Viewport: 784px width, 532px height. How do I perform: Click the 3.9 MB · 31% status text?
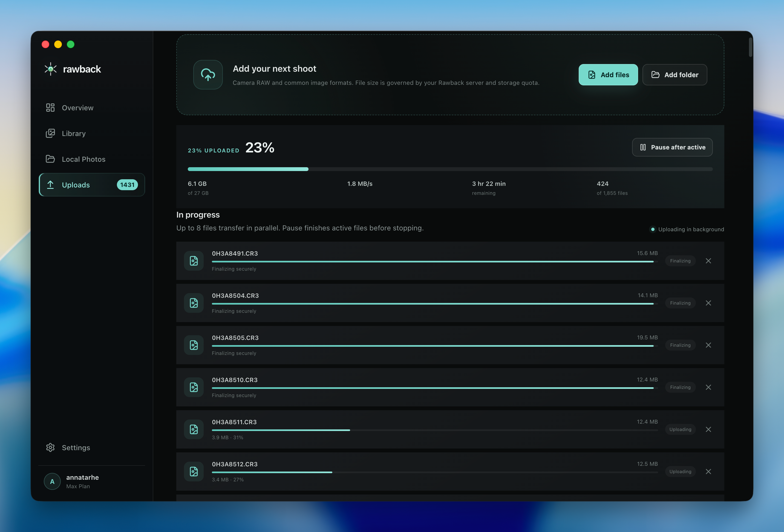coord(227,437)
